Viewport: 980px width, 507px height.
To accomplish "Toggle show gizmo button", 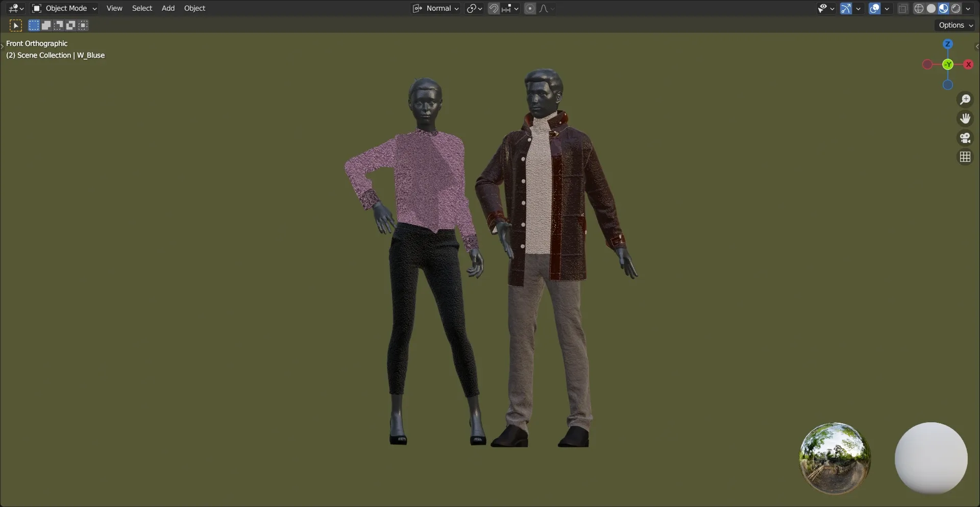I will tap(846, 8).
